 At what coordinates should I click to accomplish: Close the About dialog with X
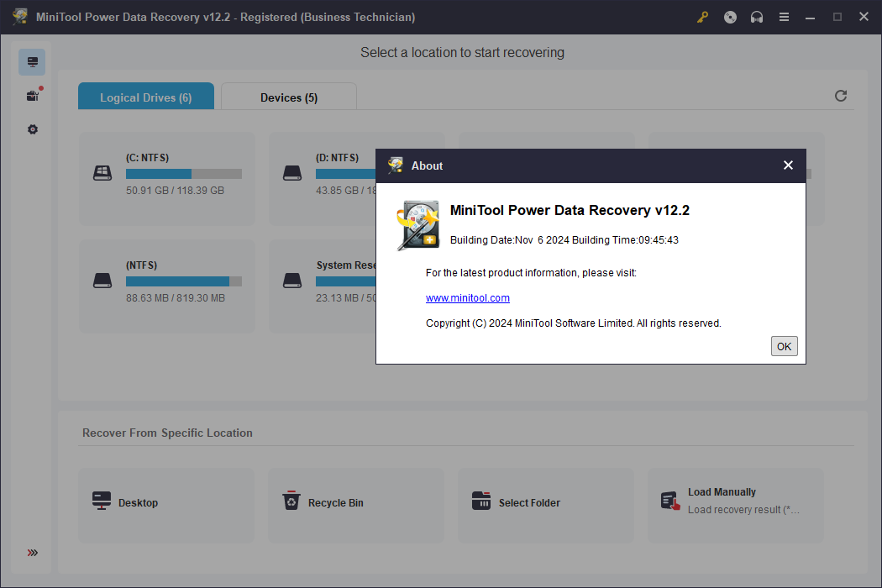(x=788, y=165)
